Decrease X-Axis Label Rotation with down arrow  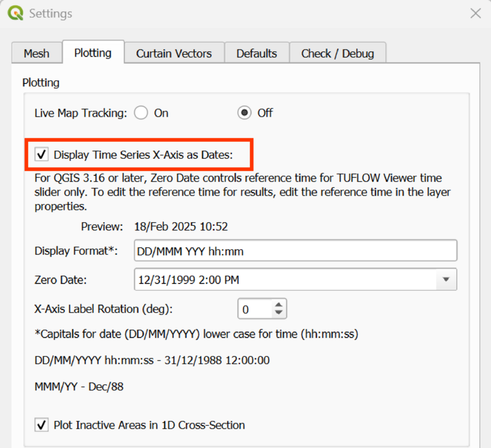click(x=279, y=313)
